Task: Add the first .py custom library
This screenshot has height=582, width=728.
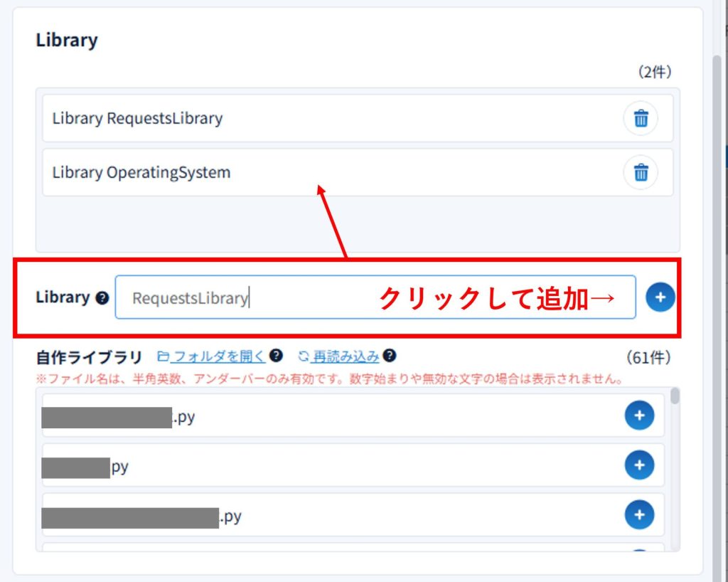Action: (639, 416)
